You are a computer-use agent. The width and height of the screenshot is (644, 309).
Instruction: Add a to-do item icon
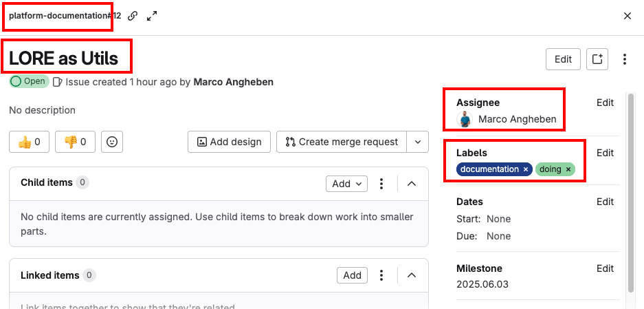[597, 59]
